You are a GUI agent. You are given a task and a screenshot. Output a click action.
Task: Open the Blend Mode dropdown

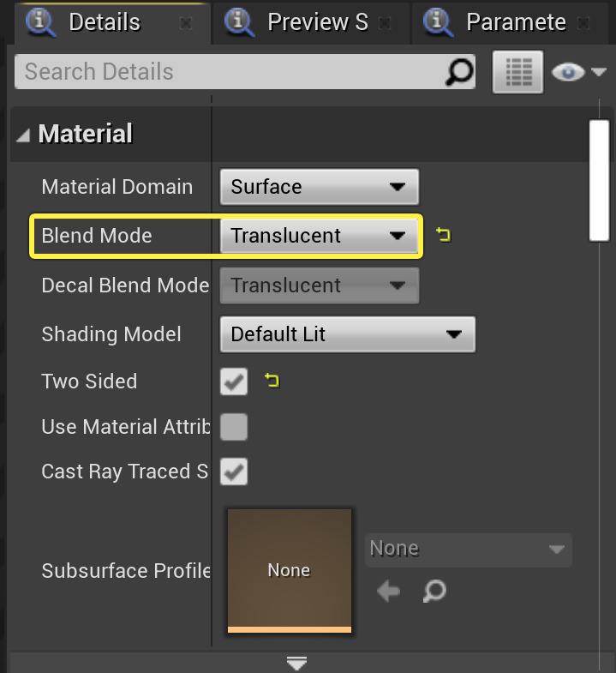pos(319,236)
